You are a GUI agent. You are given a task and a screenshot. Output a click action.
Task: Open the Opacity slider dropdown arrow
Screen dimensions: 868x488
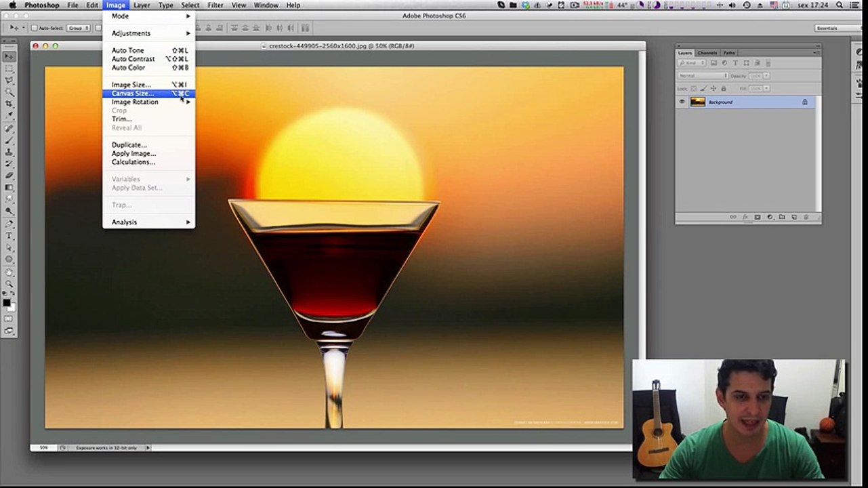point(766,75)
